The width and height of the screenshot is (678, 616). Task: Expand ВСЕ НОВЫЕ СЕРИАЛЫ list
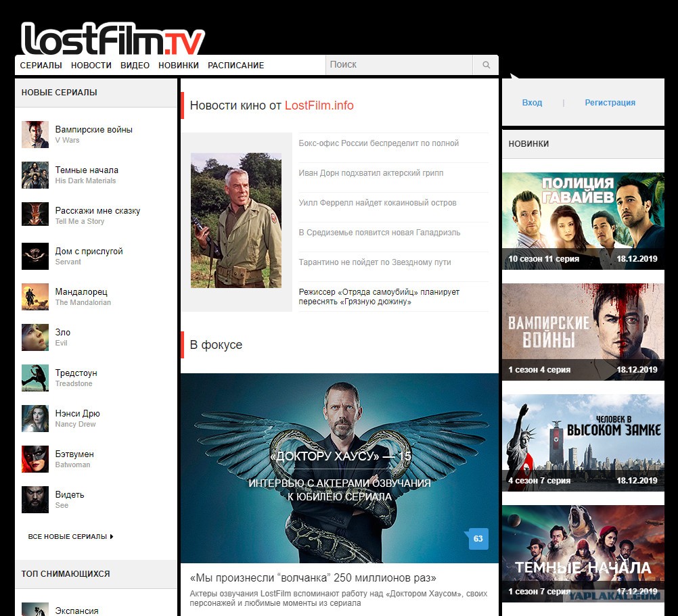(x=70, y=536)
